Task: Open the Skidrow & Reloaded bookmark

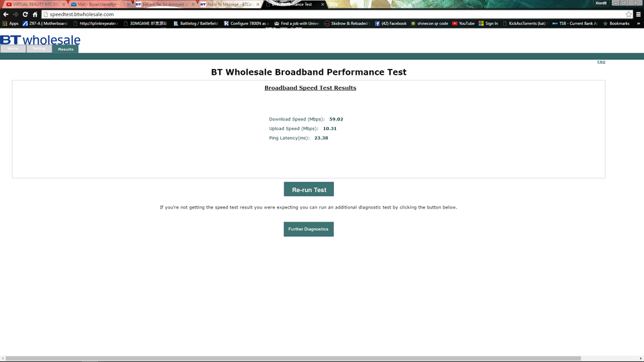Action: (x=347, y=23)
